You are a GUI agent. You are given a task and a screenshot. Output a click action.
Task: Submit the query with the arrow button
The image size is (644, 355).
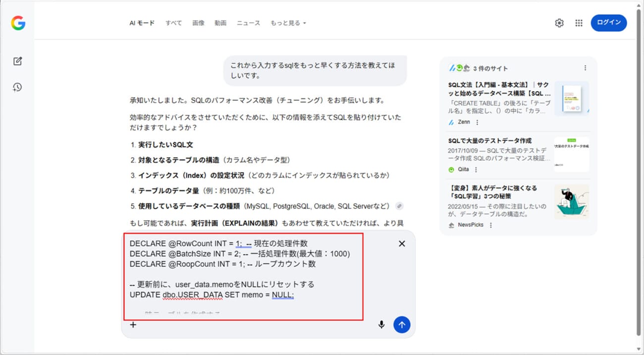point(402,325)
